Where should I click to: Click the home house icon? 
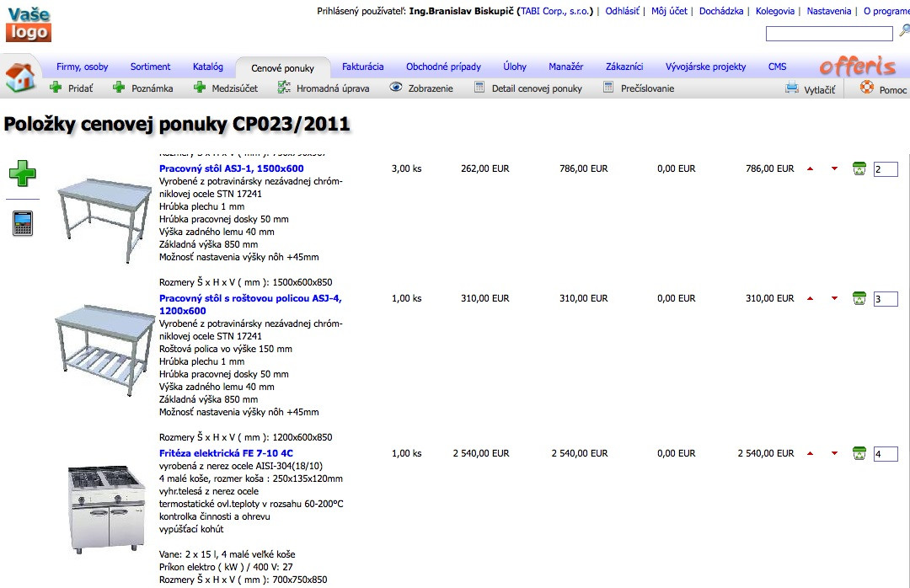(20, 78)
